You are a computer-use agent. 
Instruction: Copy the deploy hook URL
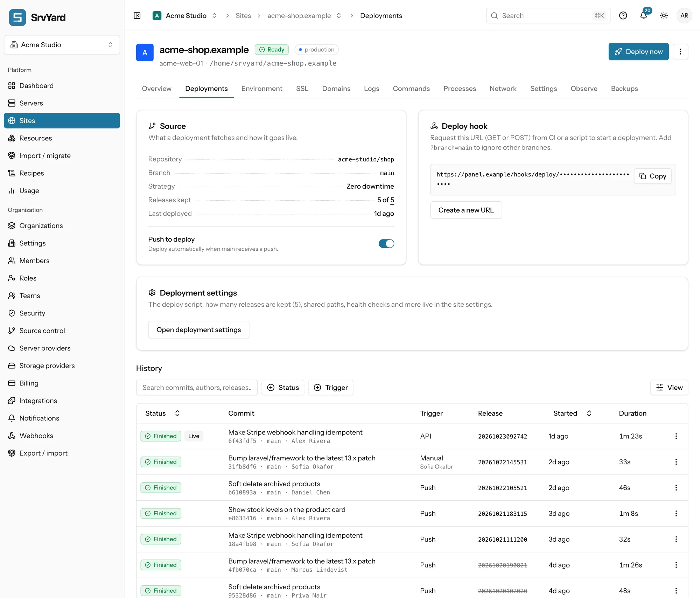(653, 176)
